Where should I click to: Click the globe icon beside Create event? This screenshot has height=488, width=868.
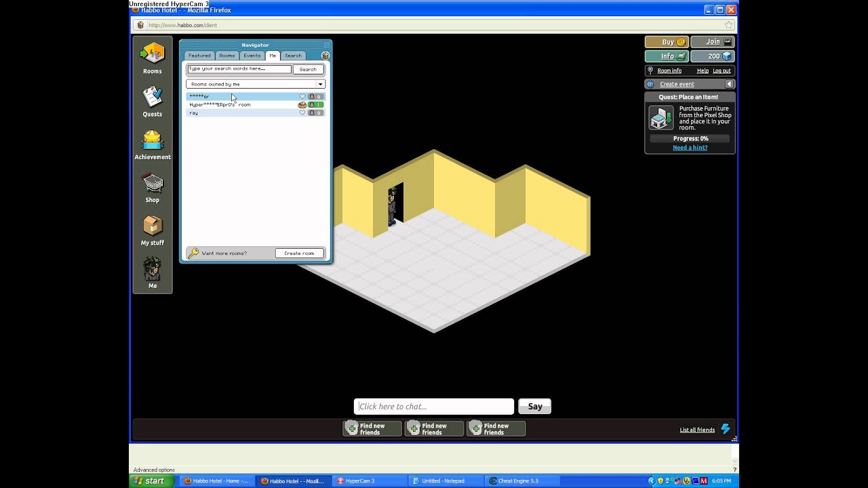point(650,84)
